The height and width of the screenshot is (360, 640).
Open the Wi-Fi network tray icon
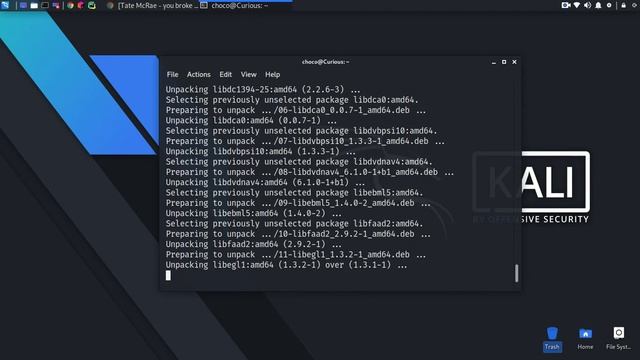point(577,5)
